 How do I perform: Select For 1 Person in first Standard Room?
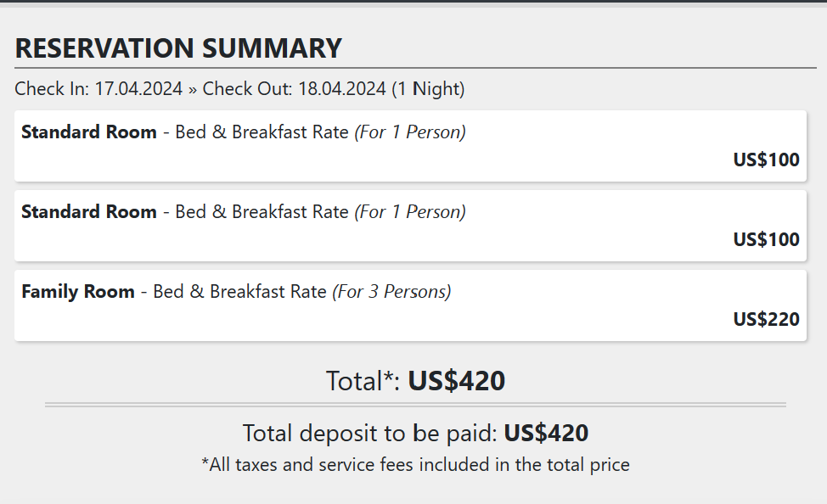pyautogui.click(x=410, y=132)
